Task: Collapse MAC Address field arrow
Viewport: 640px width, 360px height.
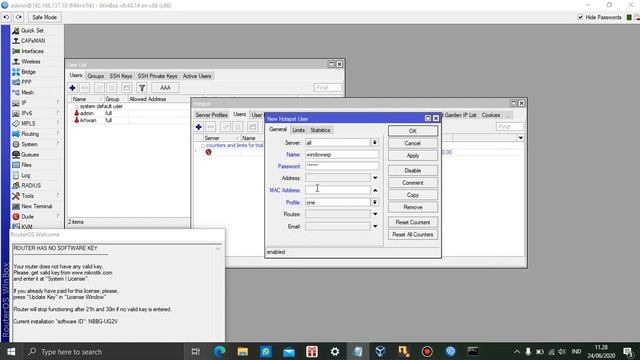Action: coord(375,190)
